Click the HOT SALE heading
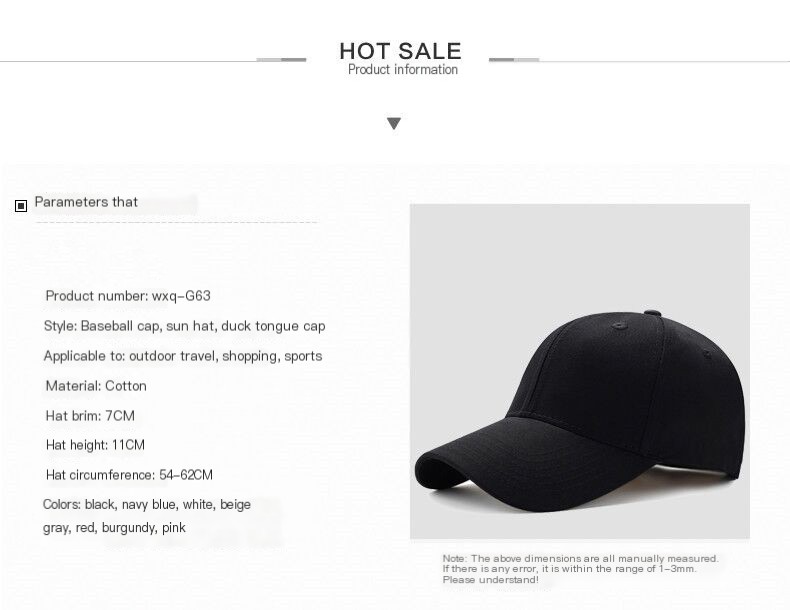The image size is (790, 610). [400, 50]
